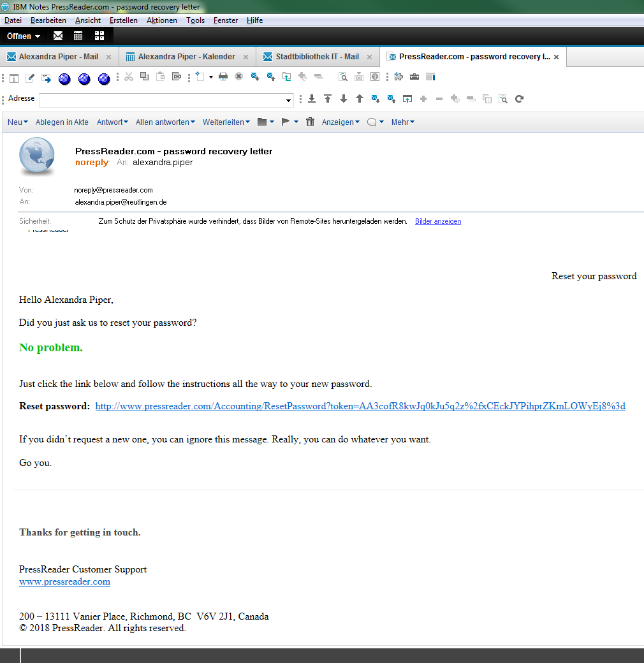Click the mail envelope icon beside Öffnen
This screenshot has width=644, height=663.
[x=58, y=36]
